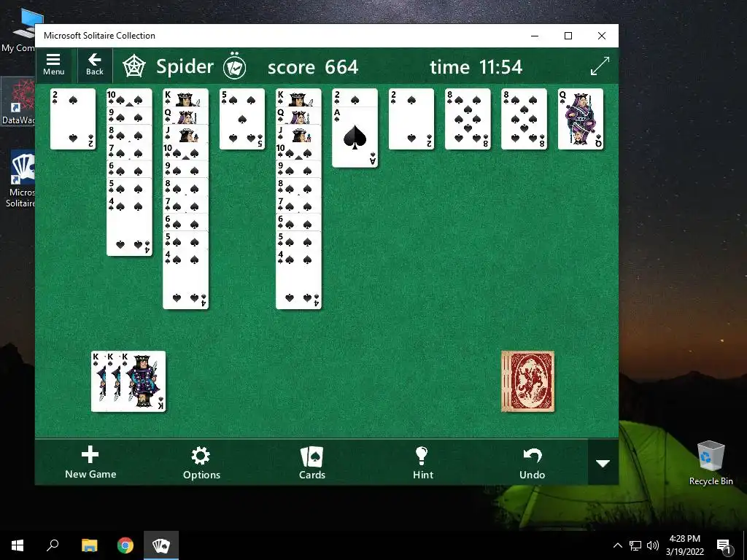
Task: Select the Queen of spades in the tenth column
Action: 580,119
